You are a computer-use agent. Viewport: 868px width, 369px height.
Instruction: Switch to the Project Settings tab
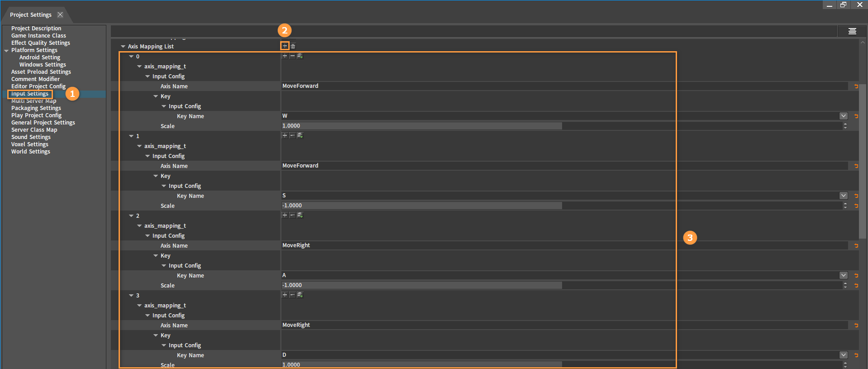31,15
